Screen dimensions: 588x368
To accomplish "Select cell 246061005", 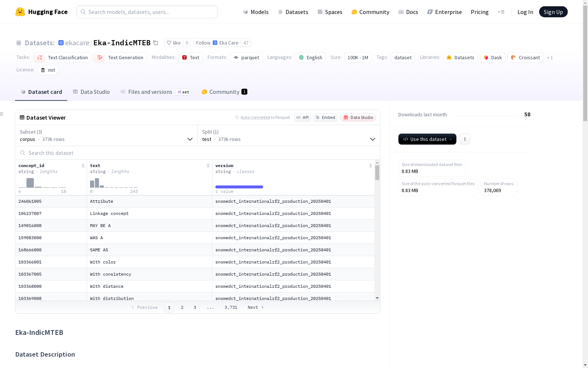I will [x=51, y=201].
